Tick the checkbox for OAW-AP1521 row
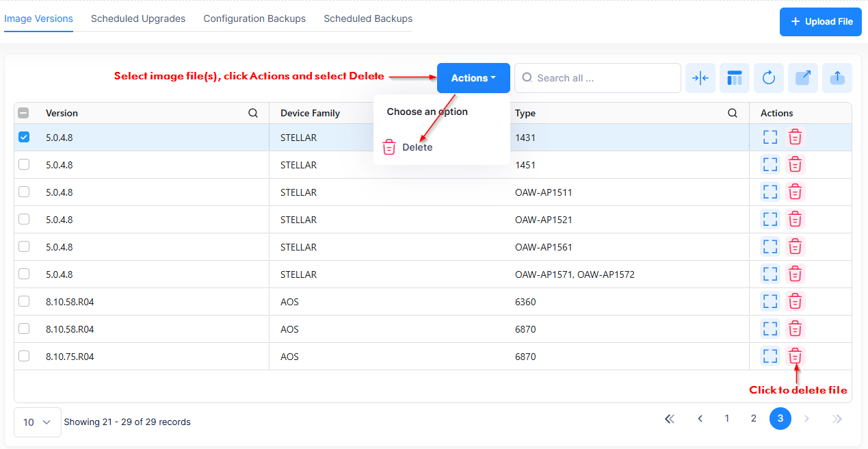The image size is (868, 449). pyautogui.click(x=24, y=219)
